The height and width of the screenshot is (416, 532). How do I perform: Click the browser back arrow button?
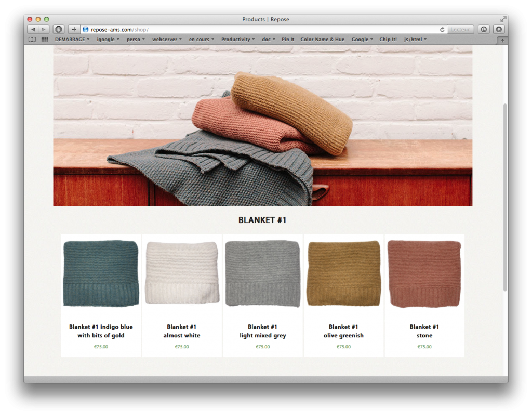pos(33,30)
